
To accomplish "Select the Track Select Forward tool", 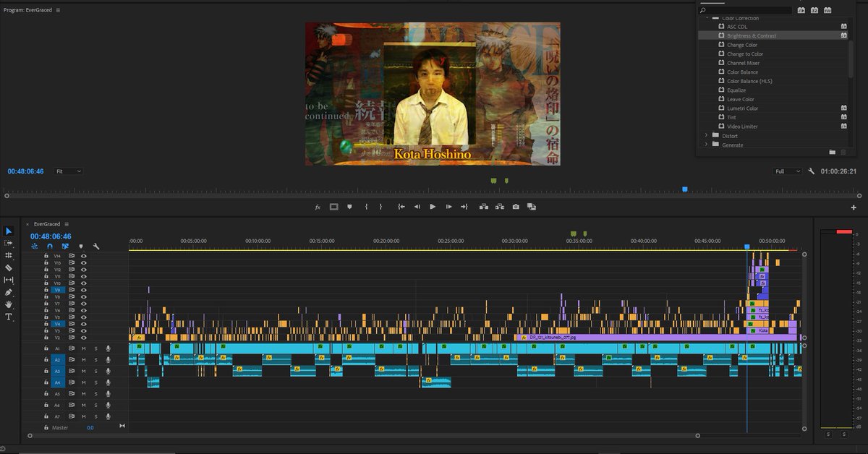I will (x=9, y=244).
